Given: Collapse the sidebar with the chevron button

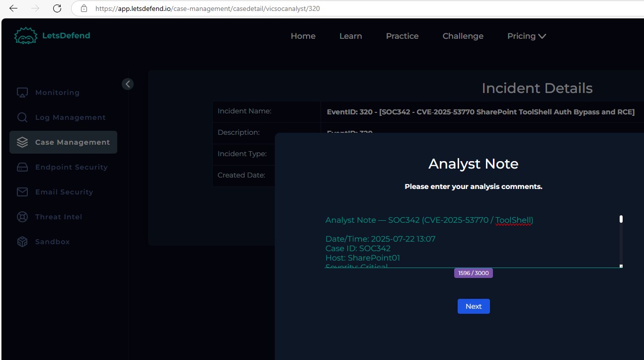Looking at the screenshot, I should (x=128, y=84).
